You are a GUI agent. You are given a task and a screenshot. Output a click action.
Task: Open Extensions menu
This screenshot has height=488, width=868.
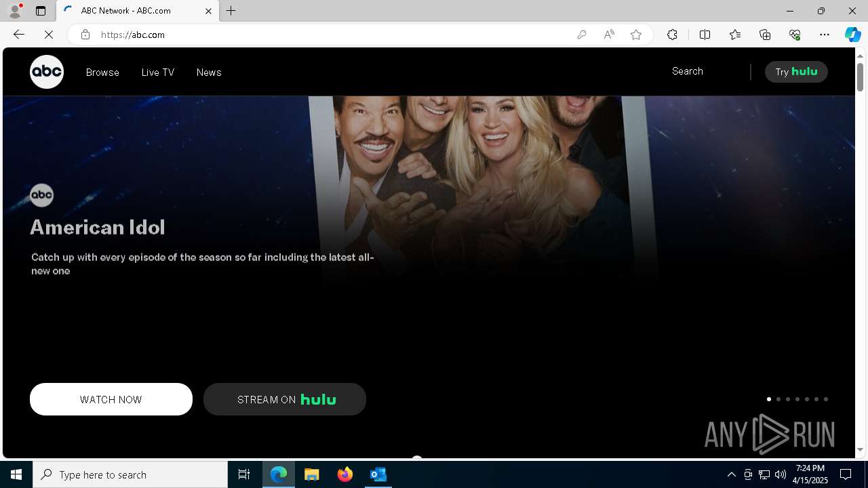[672, 35]
